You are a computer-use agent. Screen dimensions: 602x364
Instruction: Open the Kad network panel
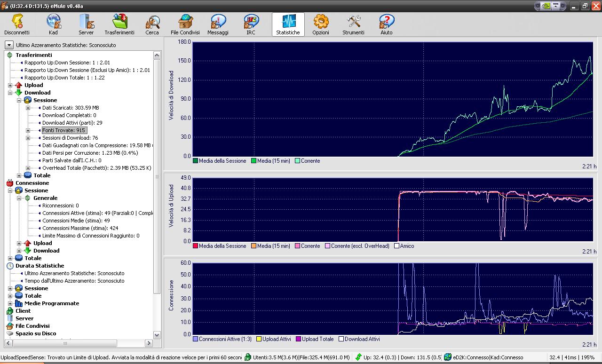click(53, 24)
